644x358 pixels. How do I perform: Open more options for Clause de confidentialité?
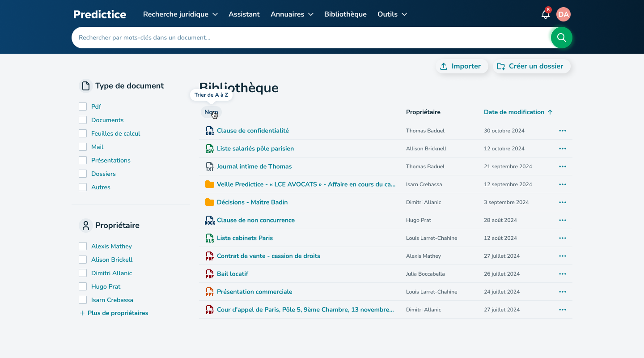[563, 131]
